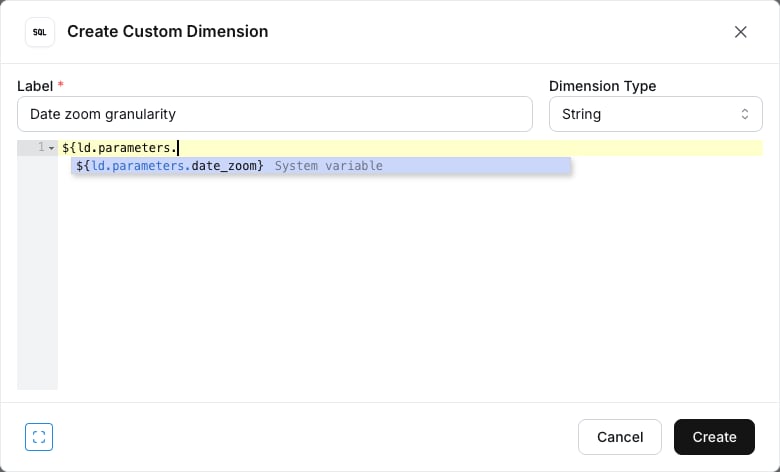
Task: Open the Dimension Type dropdown
Action: click(655, 114)
